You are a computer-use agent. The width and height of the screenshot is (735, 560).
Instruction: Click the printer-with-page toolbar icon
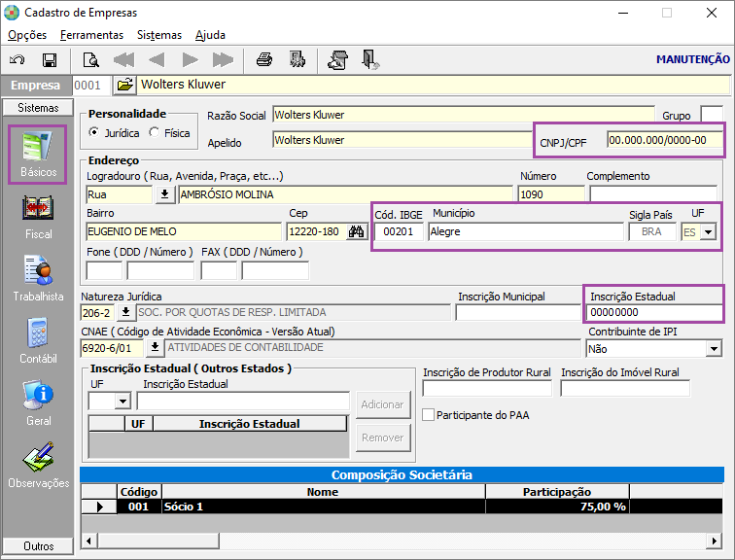tap(338, 60)
